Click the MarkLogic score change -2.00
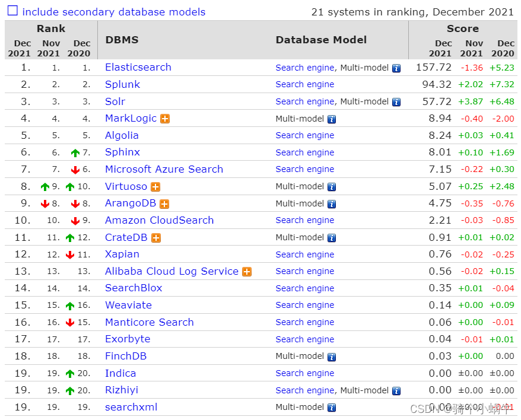Screen dimensions: 521x420 503,119
